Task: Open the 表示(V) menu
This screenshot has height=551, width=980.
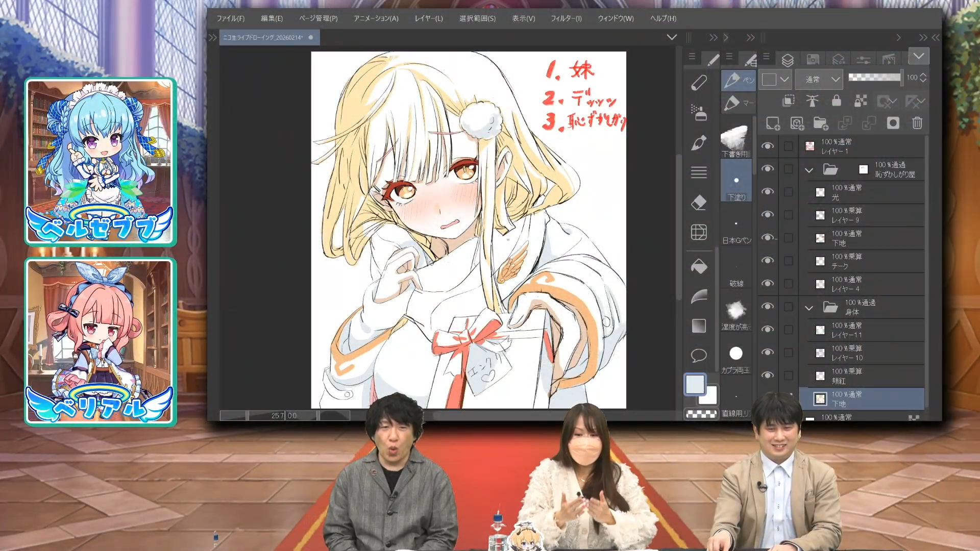Action: tap(523, 18)
